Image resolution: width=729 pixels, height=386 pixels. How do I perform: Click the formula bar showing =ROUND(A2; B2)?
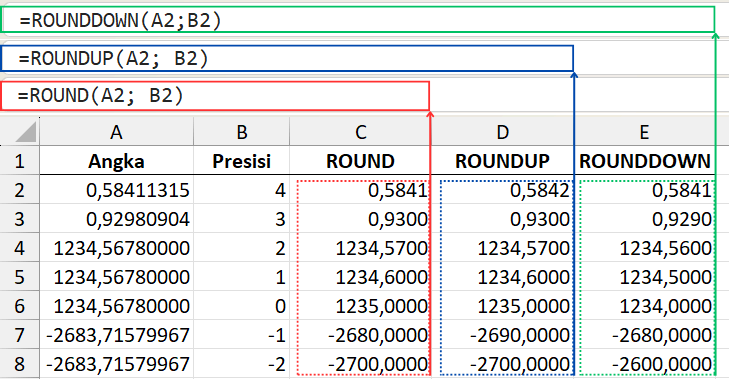click(x=215, y=96)
